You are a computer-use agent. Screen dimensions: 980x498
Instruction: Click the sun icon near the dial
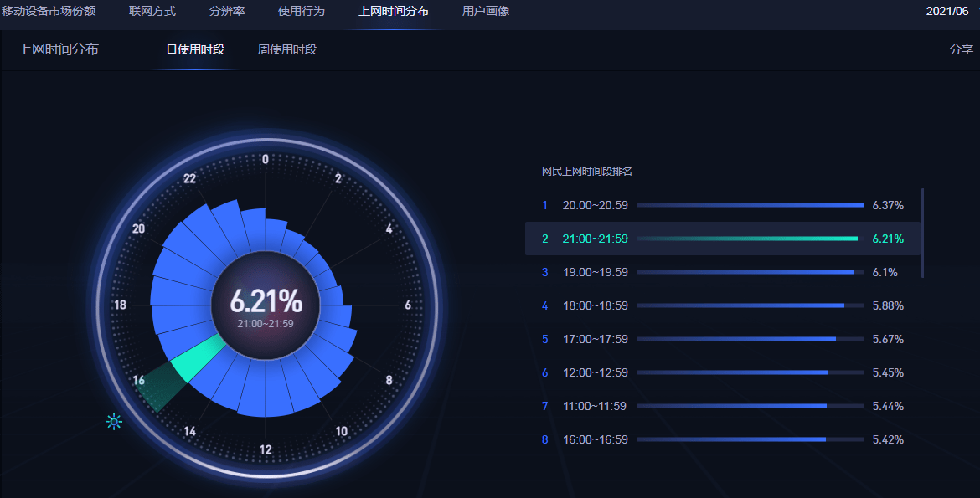pyautogui.click(x=114, y=422)
